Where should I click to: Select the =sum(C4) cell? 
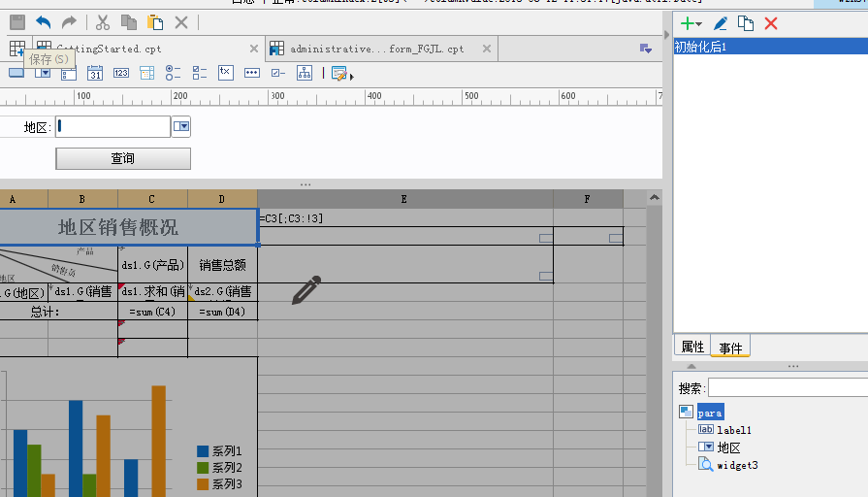(x=152, y=312)
